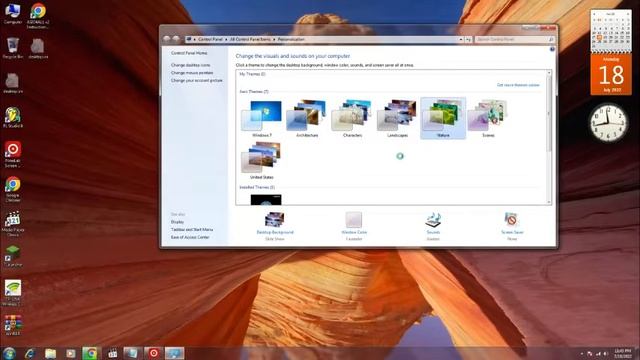Open Windows Media Player from taskbar

tap(71, 353)
